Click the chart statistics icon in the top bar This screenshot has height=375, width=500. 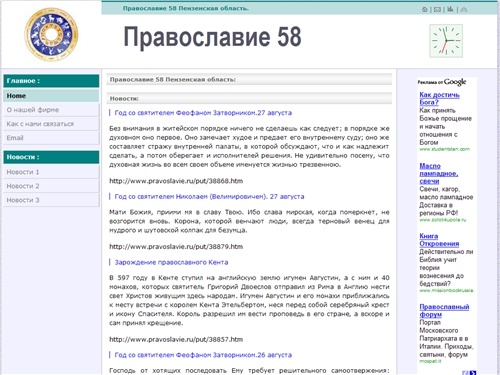pyautogui.click(x=450, y=9)
